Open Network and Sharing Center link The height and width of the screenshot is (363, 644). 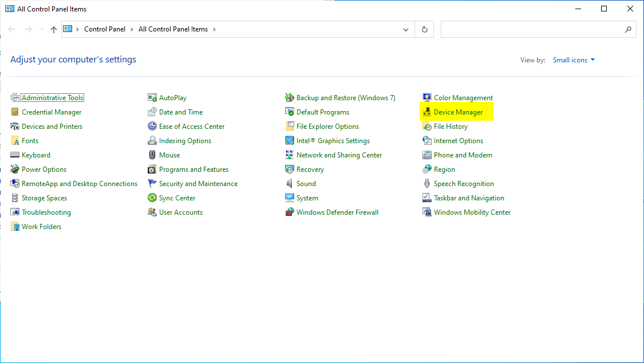339,155
